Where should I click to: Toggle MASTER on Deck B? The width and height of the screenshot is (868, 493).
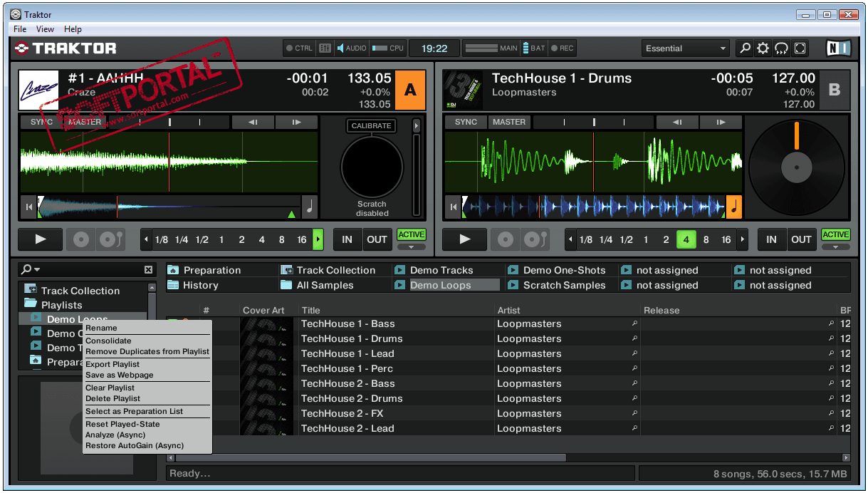(x=509, y=122)
